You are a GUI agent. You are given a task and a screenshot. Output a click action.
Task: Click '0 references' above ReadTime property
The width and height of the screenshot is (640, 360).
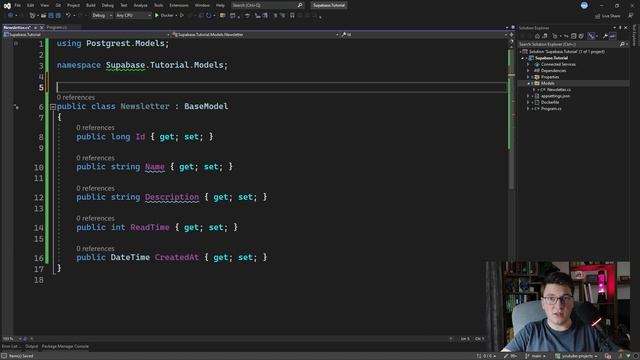[x=95, y=218]
